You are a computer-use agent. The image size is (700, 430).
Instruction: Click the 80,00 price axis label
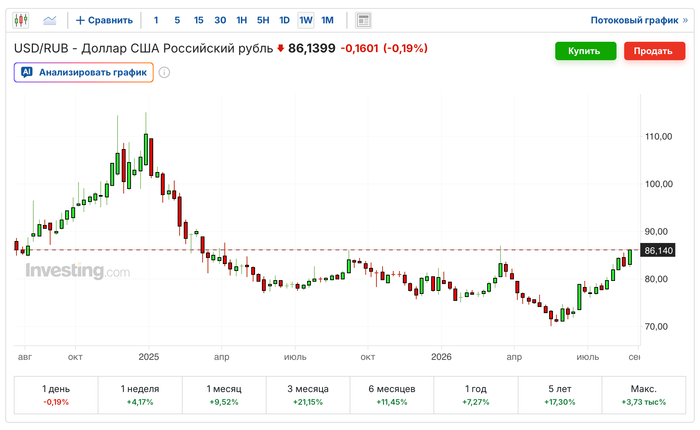coord(656,279)
